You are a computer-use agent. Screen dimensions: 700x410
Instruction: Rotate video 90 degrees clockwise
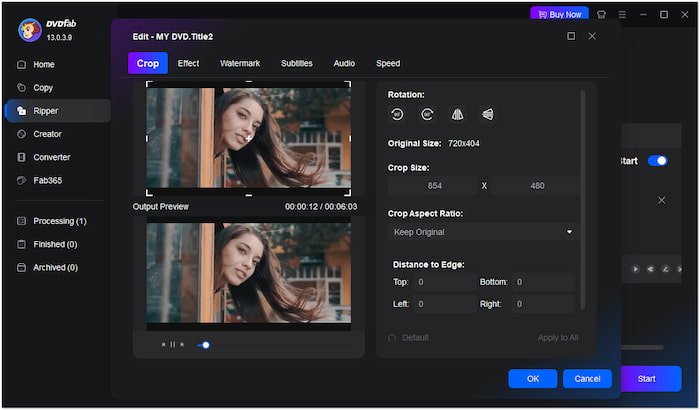click(x=427, y=115)
